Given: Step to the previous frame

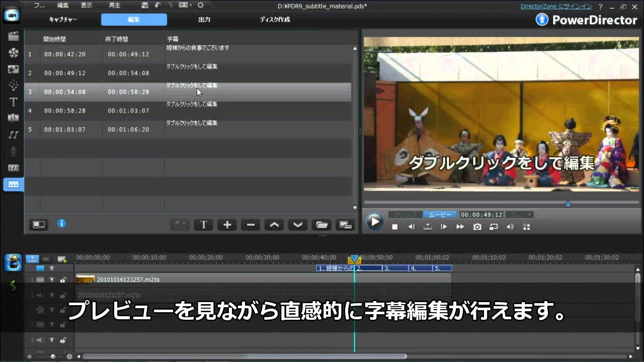Looking at the screenshot, I should coord(411,227).
